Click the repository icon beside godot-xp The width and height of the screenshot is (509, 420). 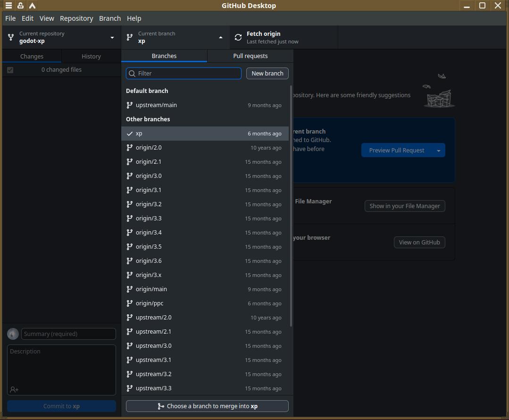11,37
